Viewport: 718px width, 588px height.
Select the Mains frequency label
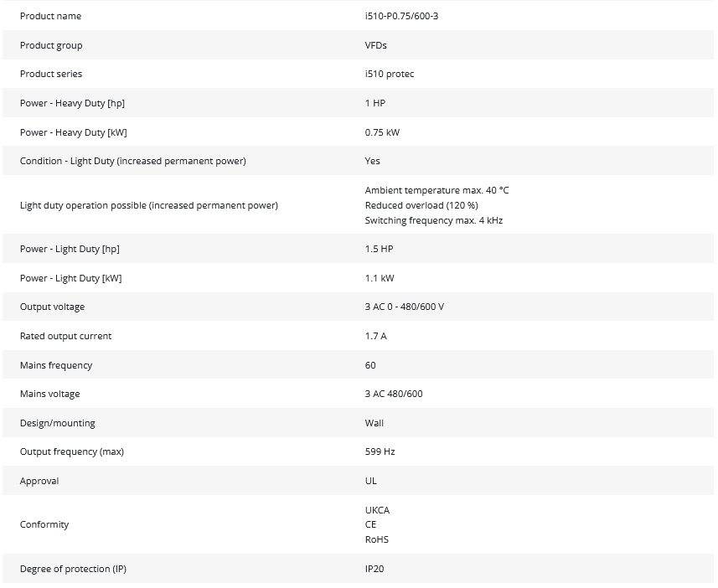[x=56, y=365]
